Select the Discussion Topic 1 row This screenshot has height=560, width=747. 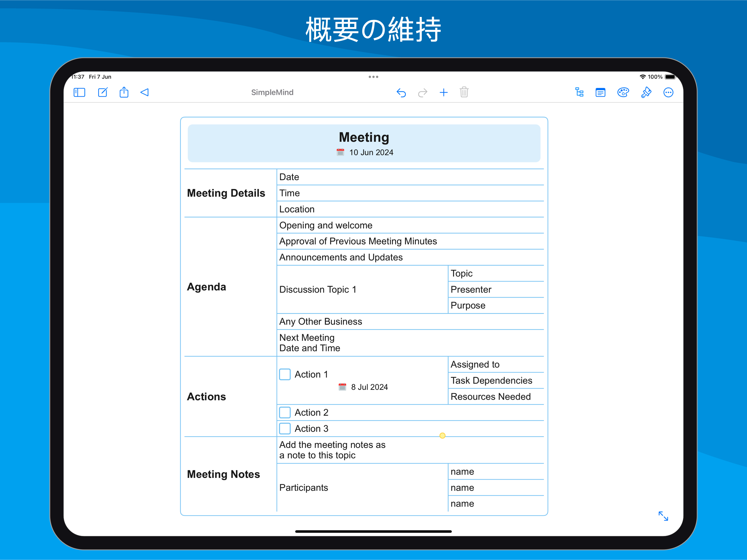coord(317,290)
